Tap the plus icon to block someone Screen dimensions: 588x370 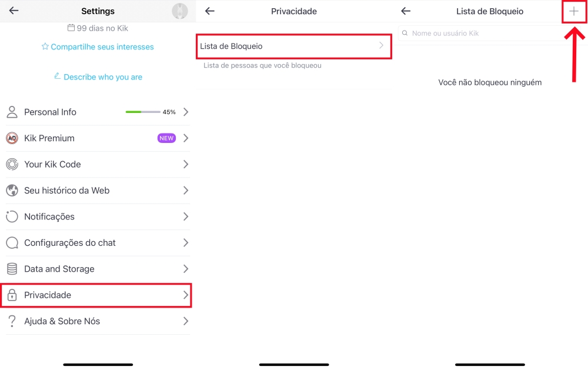(x=574, y=11)
